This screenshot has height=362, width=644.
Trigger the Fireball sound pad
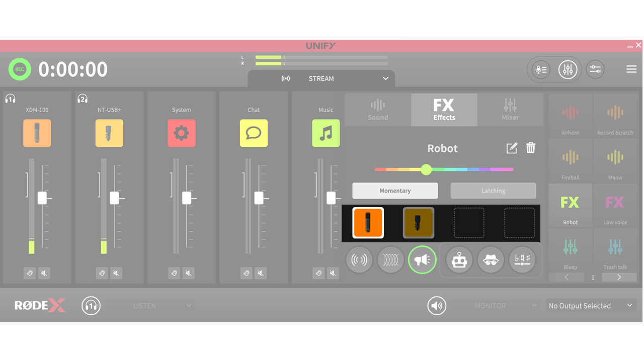[x=571, y=161]
